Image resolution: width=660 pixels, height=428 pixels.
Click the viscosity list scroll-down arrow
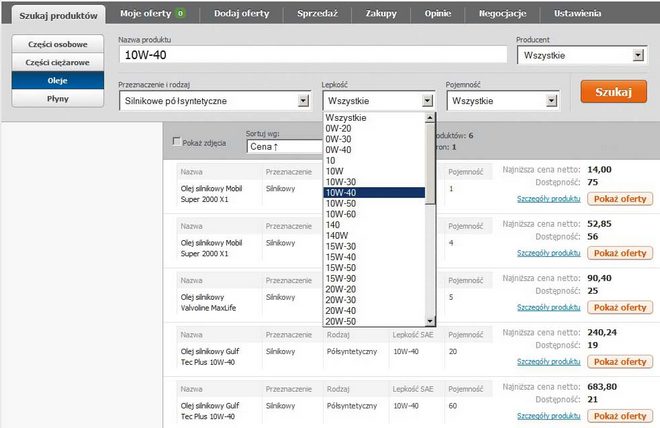coord(430,321)
